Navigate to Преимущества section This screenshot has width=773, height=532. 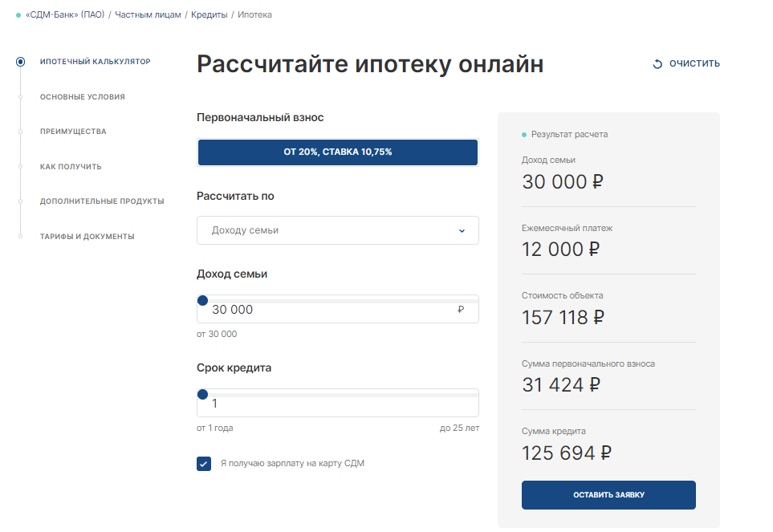(x=73, y=132)
